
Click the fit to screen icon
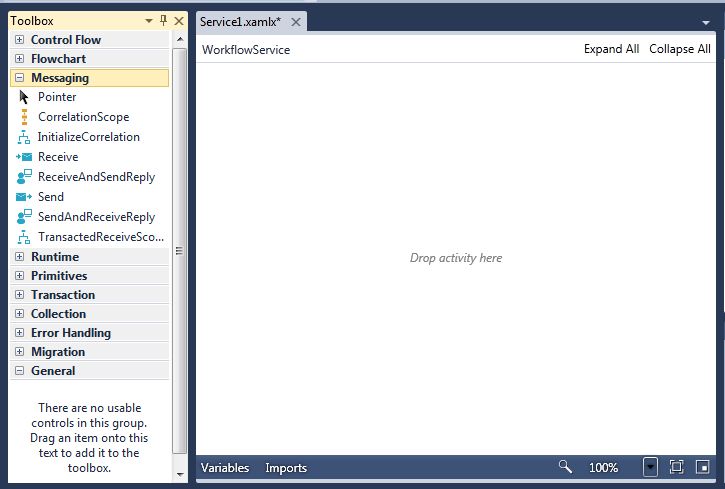(x=676, y=467)
